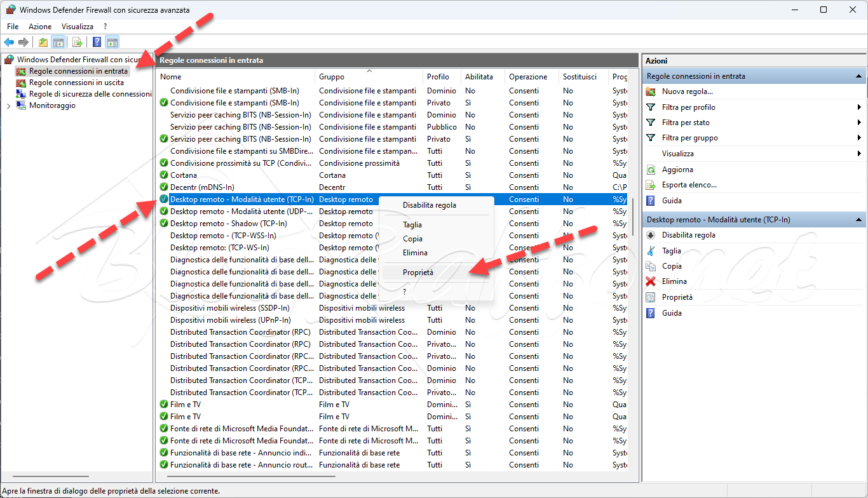The image size is (868, 498).
Task: Click the Back arrow toolbar icon
Action: [x=9, y=43]
